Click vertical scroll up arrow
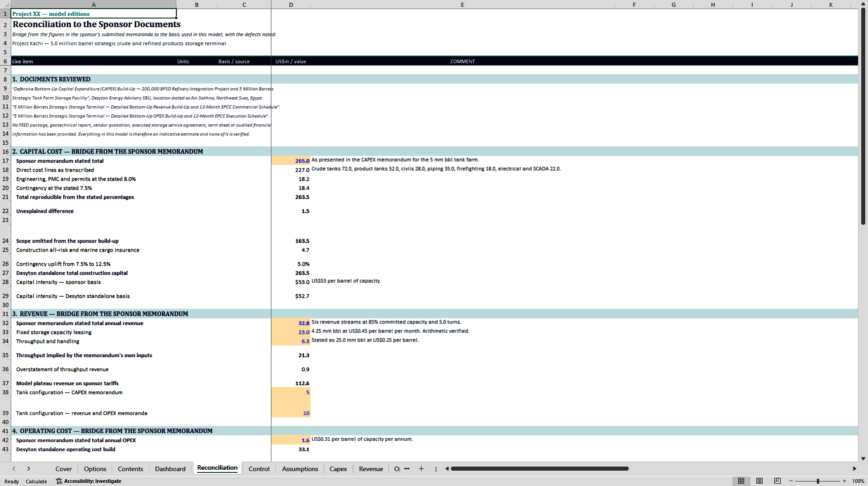Viewport: 868px width, 486px height. tap(863, 4)
